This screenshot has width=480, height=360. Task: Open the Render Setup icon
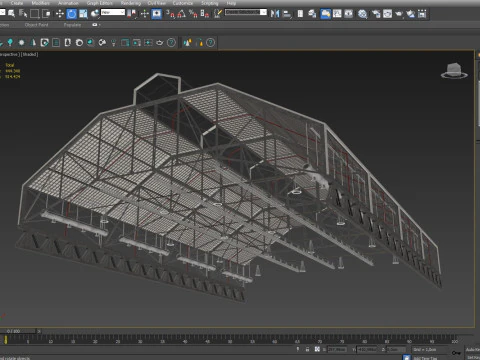coord(376,14)
